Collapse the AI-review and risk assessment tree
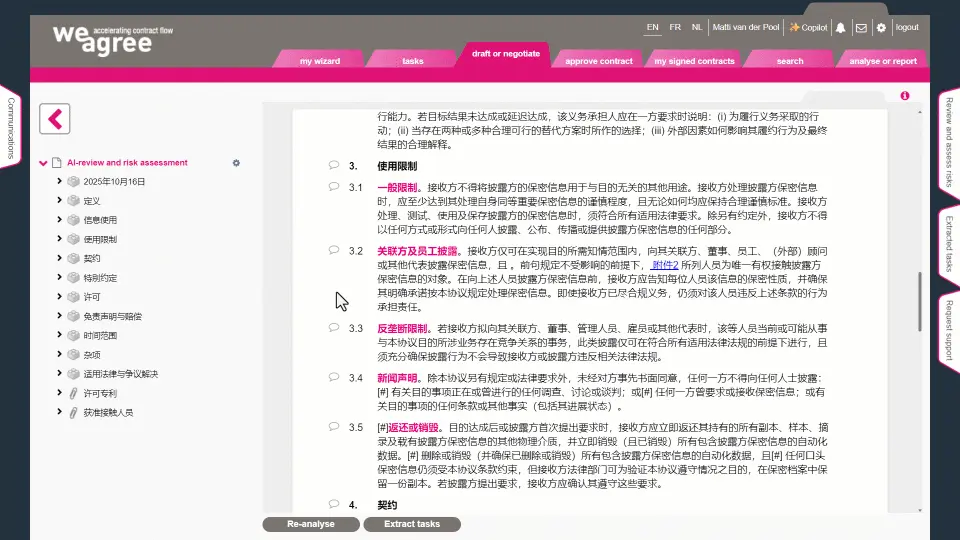This screenshot has width=960, height=540. point(43,163)
